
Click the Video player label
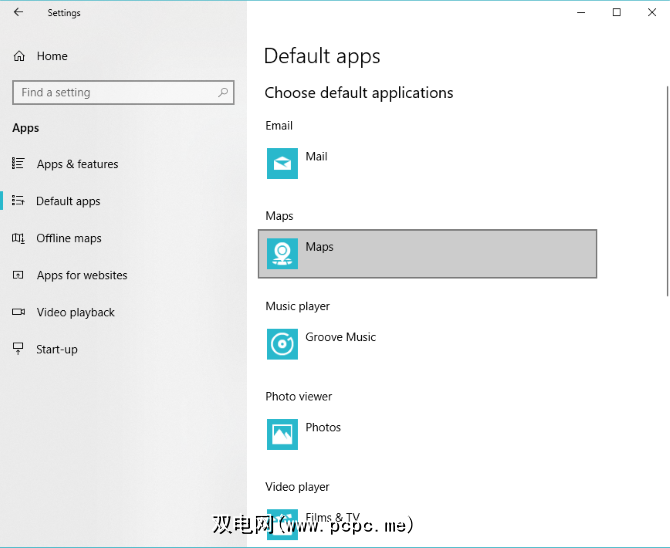point(297,487)
